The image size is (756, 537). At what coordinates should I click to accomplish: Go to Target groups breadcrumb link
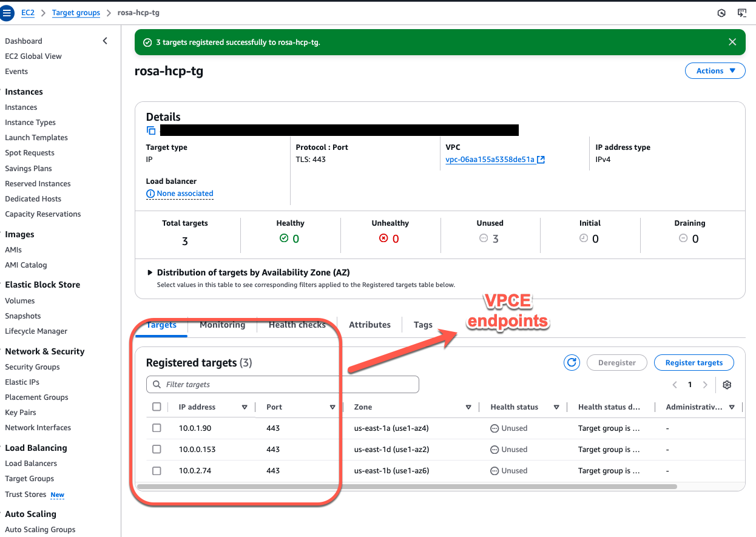point(76,13)
